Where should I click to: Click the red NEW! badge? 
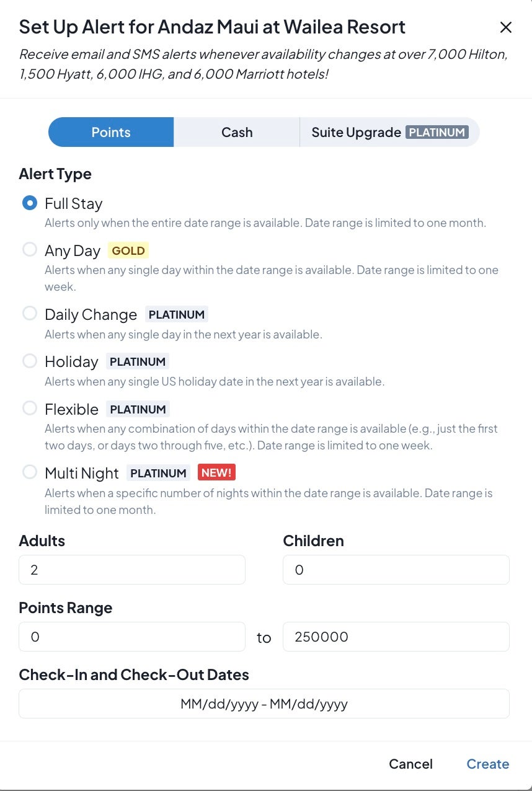(216, 473)
